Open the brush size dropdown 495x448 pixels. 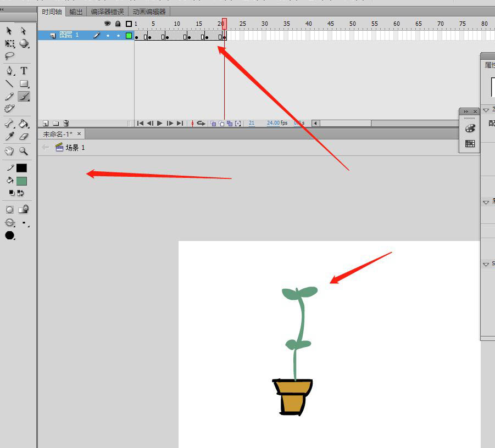(x=25, y=223)
